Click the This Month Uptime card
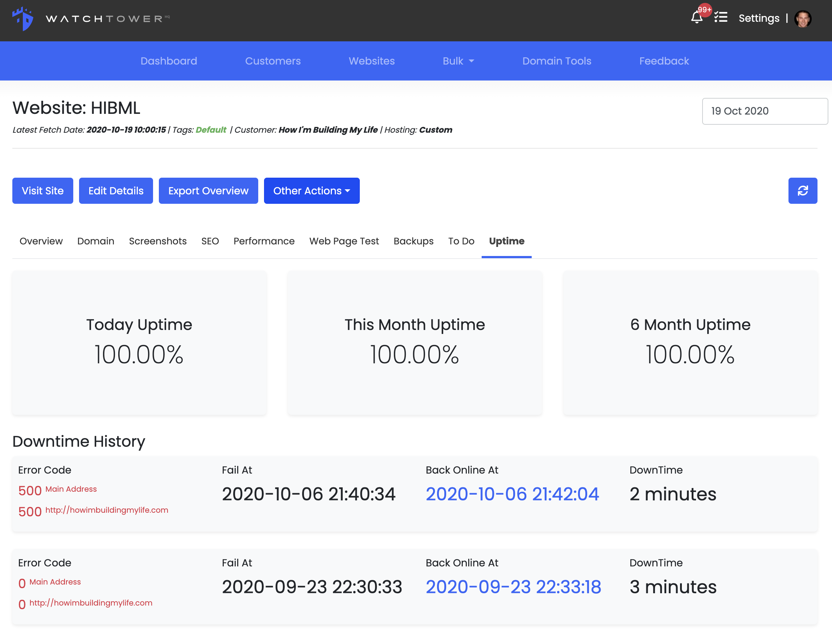Screen dimensions: 832x644 click(415, 343)
